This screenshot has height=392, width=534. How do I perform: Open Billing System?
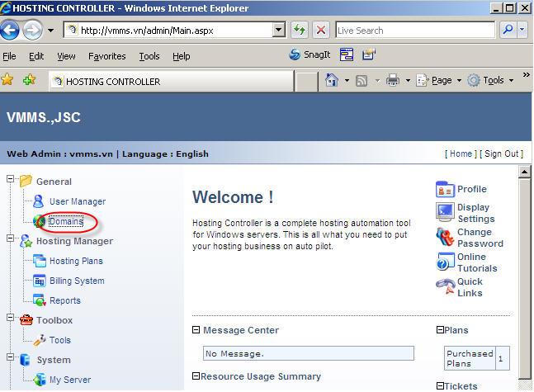point(77,281)
